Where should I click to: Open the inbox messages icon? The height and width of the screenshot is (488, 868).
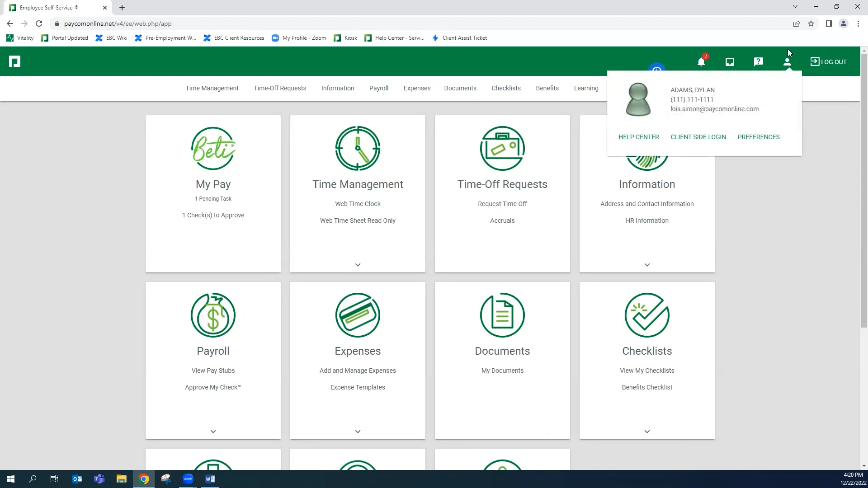730,62
